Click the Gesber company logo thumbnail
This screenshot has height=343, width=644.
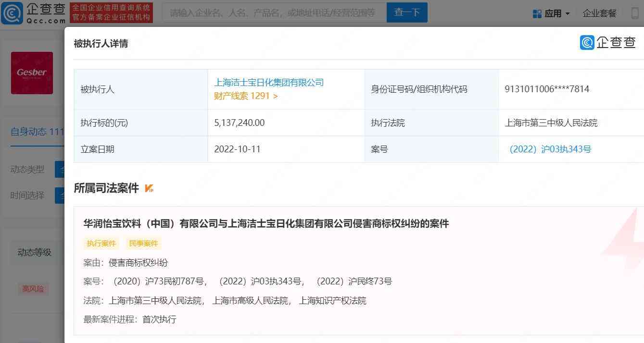32,73
